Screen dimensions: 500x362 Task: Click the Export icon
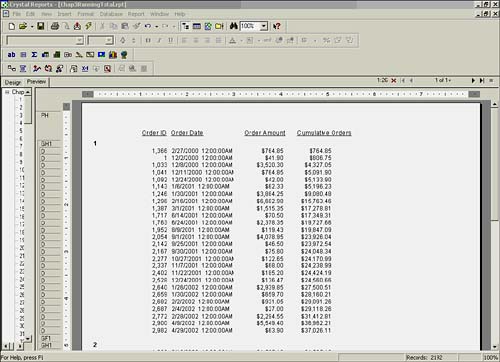click(77, 26)
